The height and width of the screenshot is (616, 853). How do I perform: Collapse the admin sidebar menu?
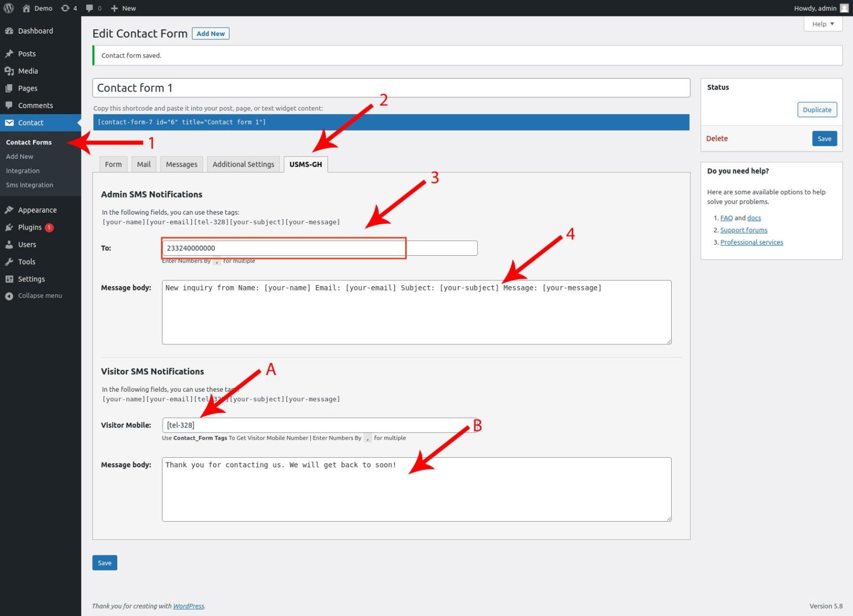[x=39, y=296]
